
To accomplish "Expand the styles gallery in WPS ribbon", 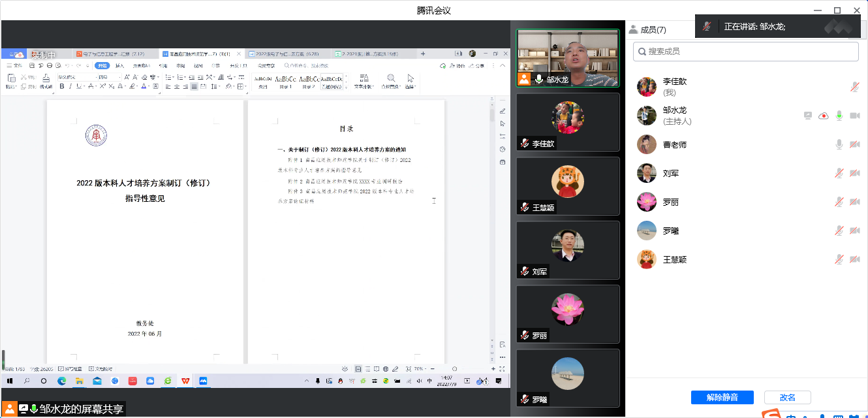I will point(345,86).
